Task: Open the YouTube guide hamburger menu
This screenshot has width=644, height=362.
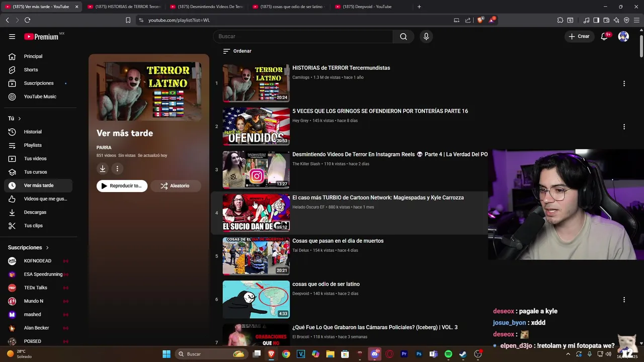Action: pyautogui.click(x=12, y=36)
